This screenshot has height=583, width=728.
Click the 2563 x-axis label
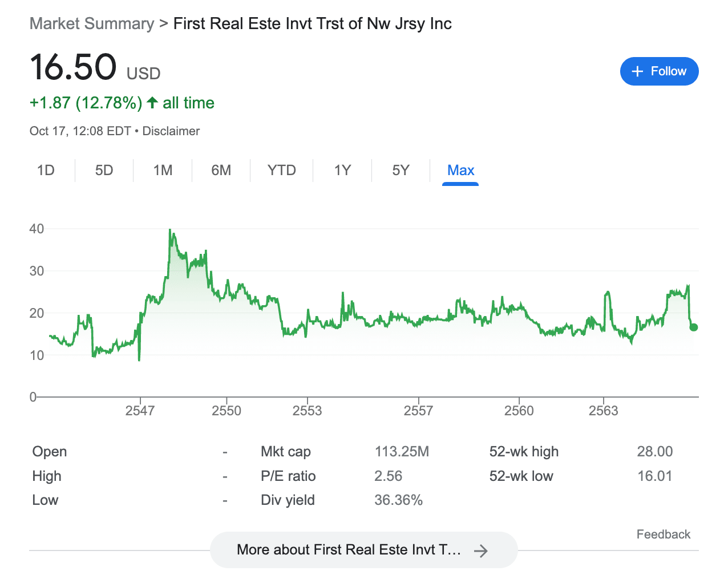(x=603, y=411)
